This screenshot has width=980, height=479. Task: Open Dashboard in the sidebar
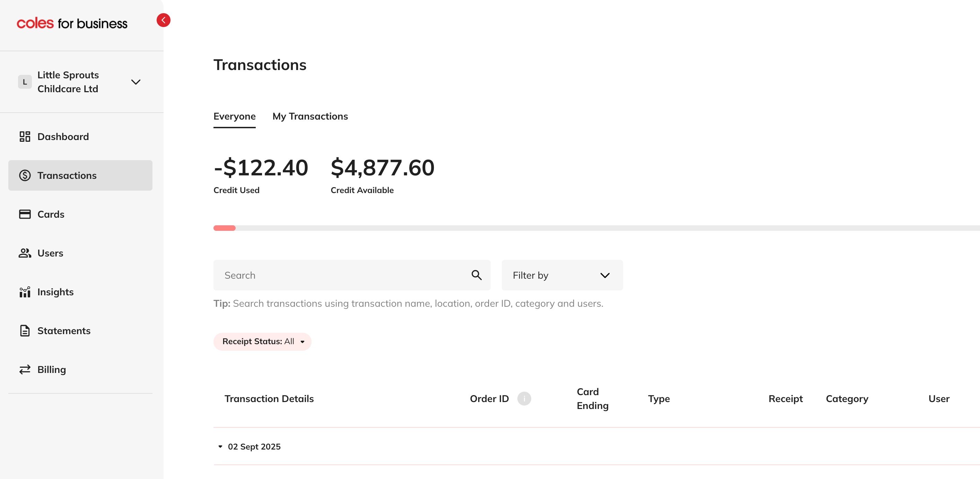point(80,137)
